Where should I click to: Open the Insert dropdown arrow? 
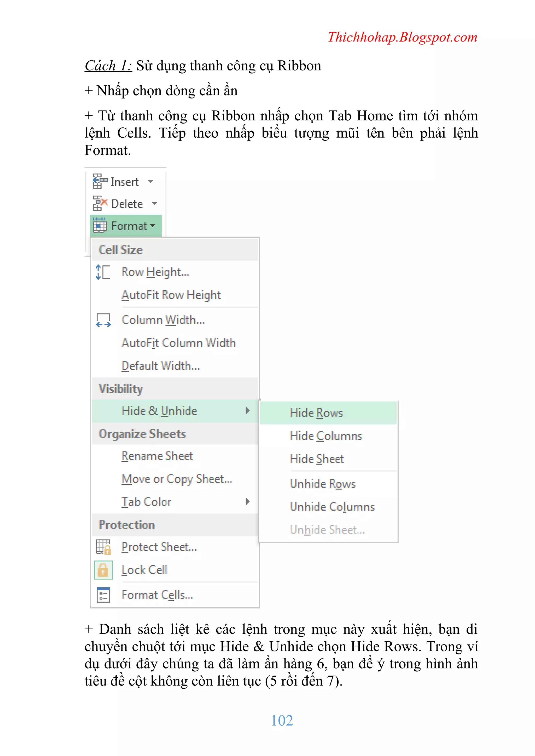151,182
